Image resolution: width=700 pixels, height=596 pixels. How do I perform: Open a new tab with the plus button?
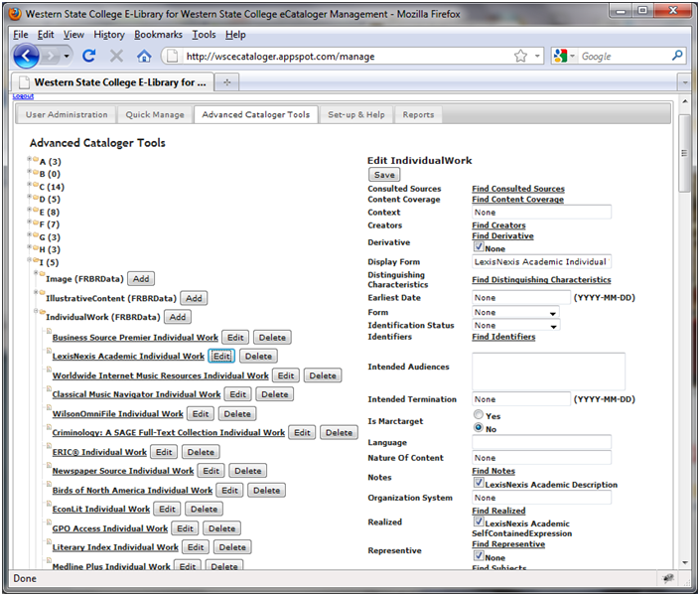226,82
